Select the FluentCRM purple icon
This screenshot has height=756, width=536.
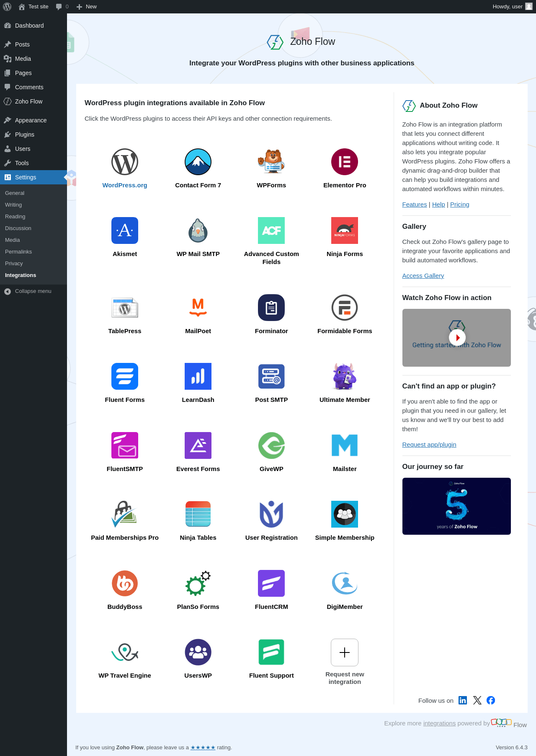[271, 583]
